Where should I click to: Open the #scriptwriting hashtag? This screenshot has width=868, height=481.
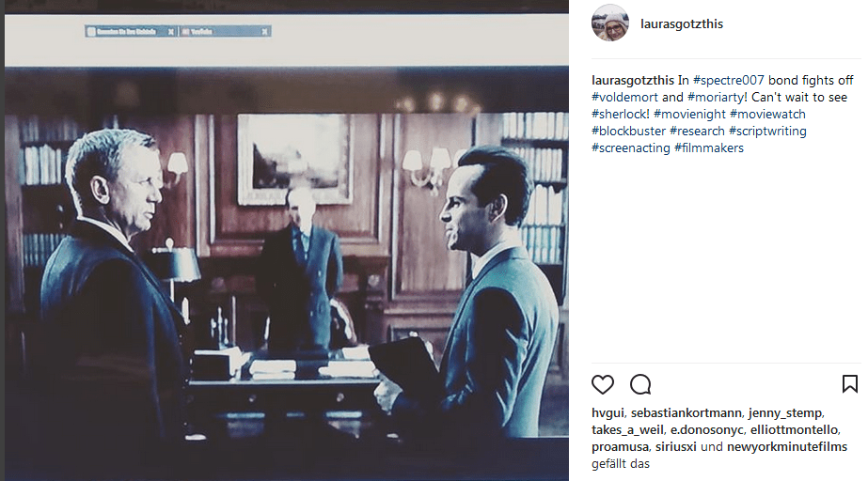(767, 132)
